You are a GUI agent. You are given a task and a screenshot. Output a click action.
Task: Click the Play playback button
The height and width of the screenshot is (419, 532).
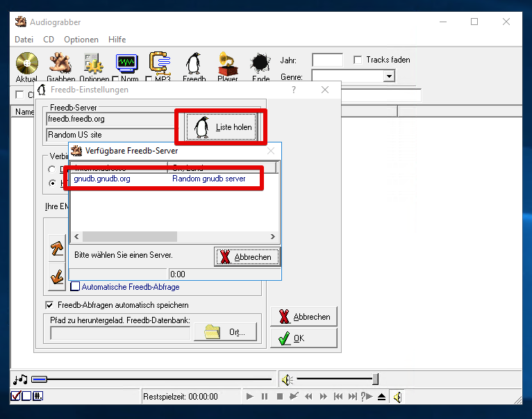(250, 396)
